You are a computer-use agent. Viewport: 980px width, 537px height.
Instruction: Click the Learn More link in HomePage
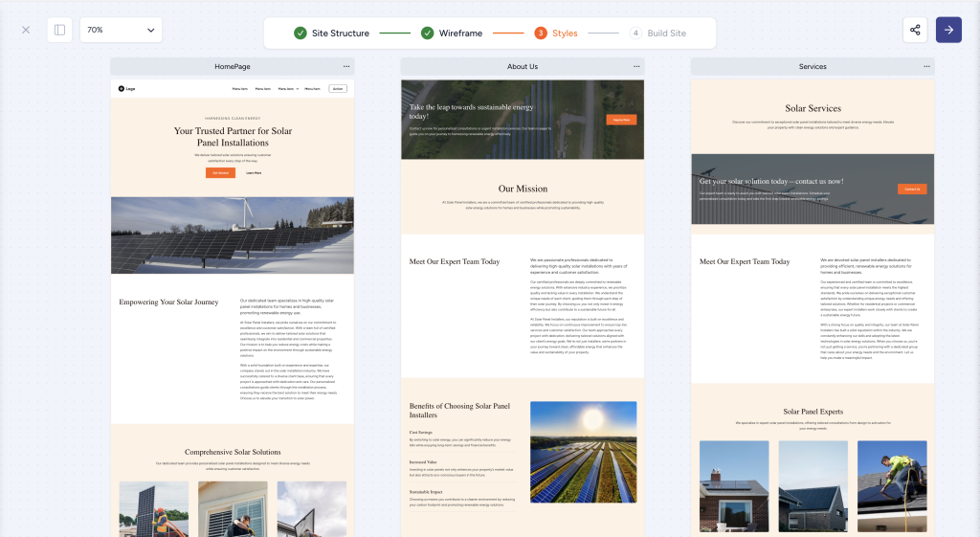pos(254,173)
